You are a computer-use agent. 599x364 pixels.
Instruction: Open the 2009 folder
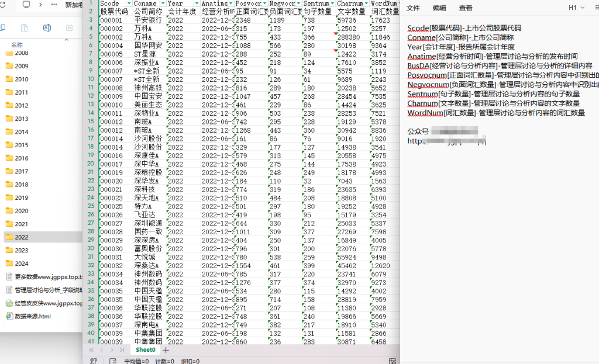coord(22,66)
